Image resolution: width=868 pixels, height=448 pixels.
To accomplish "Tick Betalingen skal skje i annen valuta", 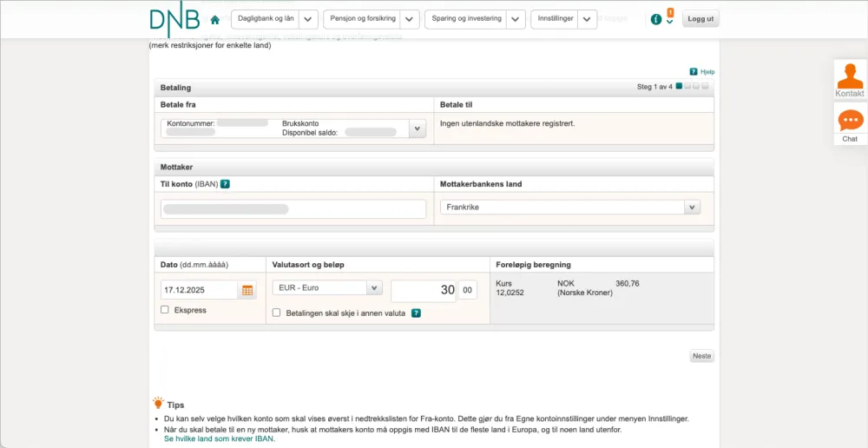I will 277,313.
